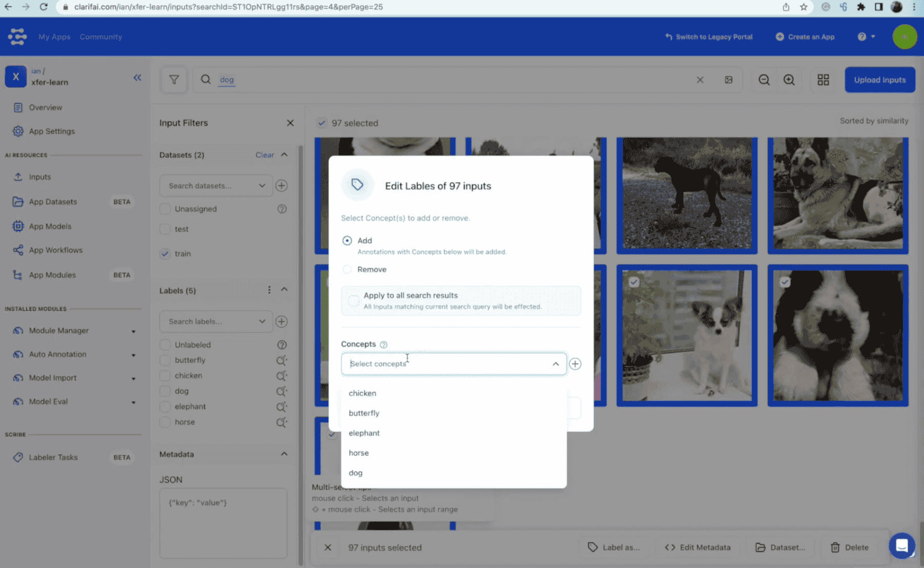
Task: Switch to the grid view layout icon
Action: coord(823,80)
